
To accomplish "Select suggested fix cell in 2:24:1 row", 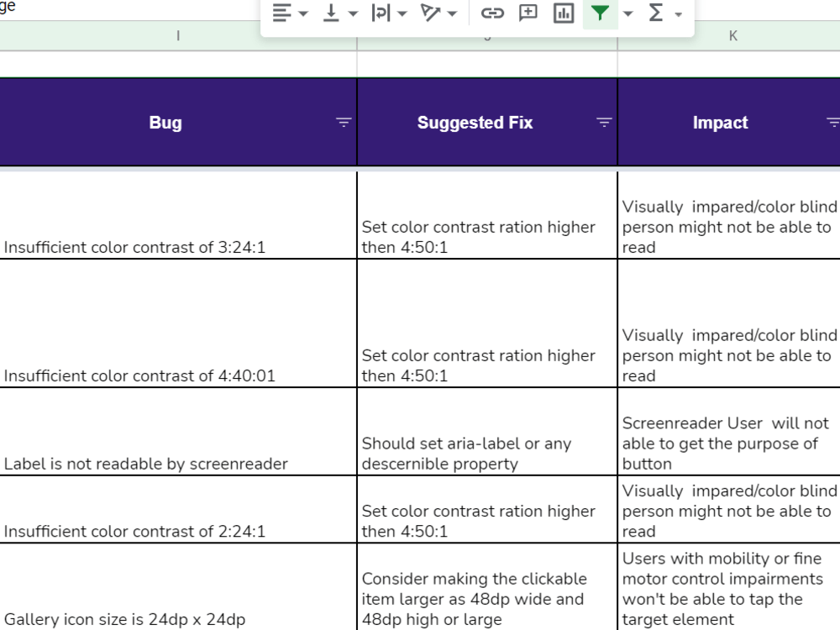I will [x=487, y=509].
